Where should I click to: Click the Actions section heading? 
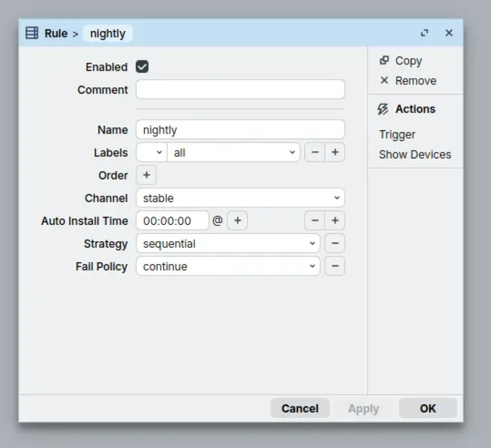pyautogui.click(x=415, y=109)
